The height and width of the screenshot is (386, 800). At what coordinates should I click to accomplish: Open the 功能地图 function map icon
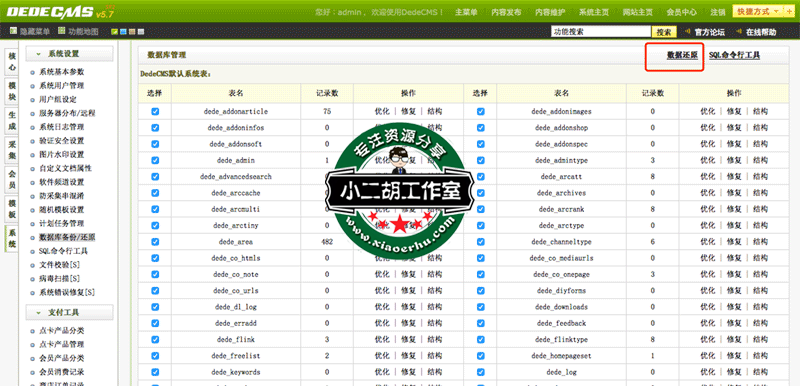(x=62, y=31)
